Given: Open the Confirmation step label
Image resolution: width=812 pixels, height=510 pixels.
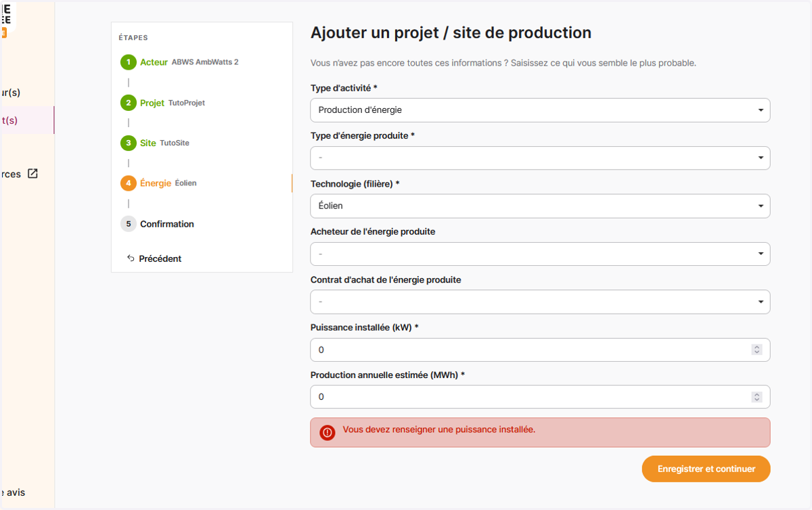Looking at the screenshot, I should 167,224.
